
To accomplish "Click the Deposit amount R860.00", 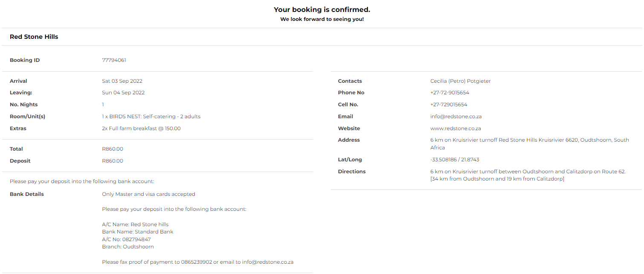I will pos(113,161).
